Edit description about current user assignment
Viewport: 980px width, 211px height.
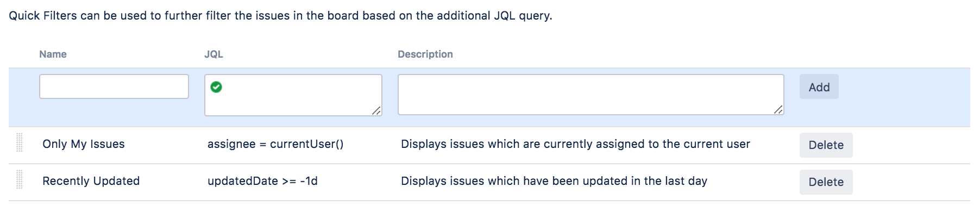(x=575, y=144)
